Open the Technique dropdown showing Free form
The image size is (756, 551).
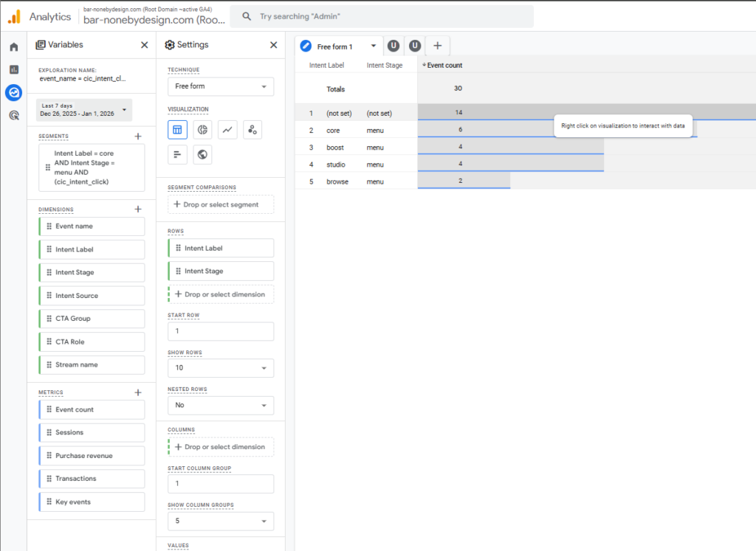point(220,86)
